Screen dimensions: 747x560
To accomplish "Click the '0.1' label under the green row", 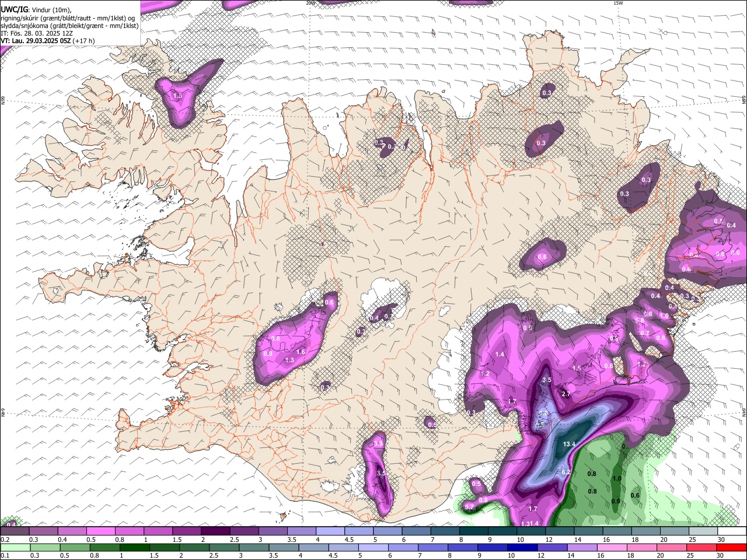I will 5,555.
